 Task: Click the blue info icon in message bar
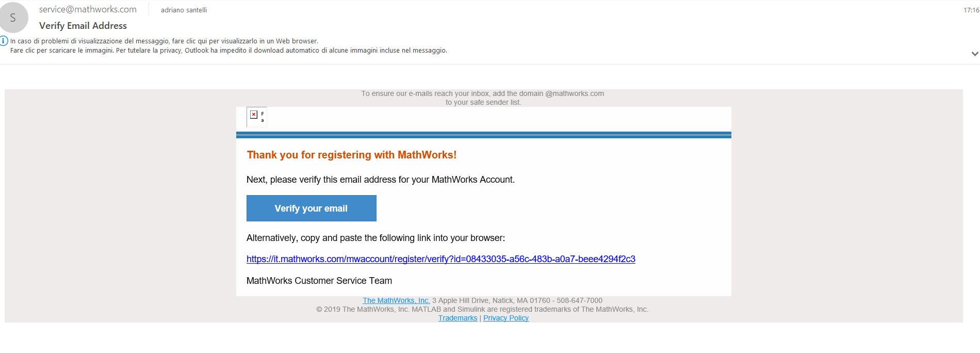[4, 41]
